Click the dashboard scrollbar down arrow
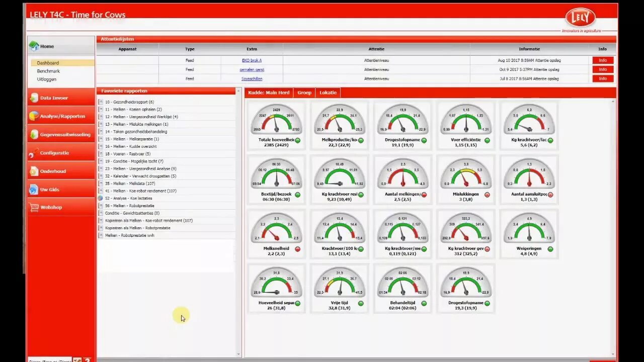The height and width of the screenshot is (362, 644). coord(613,354)
